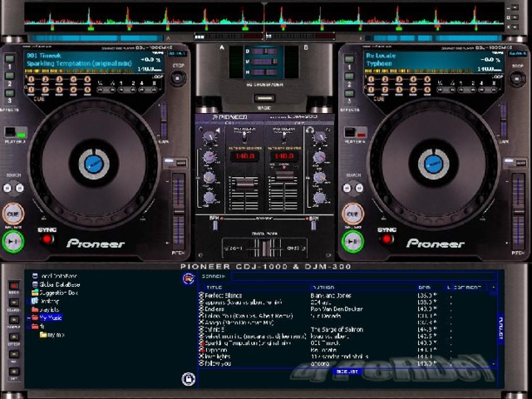Screen dimensions: 532x399
Task: Flip the PLAYER switch on left deck
Action: pyautogui.click(x=16, y=132)
